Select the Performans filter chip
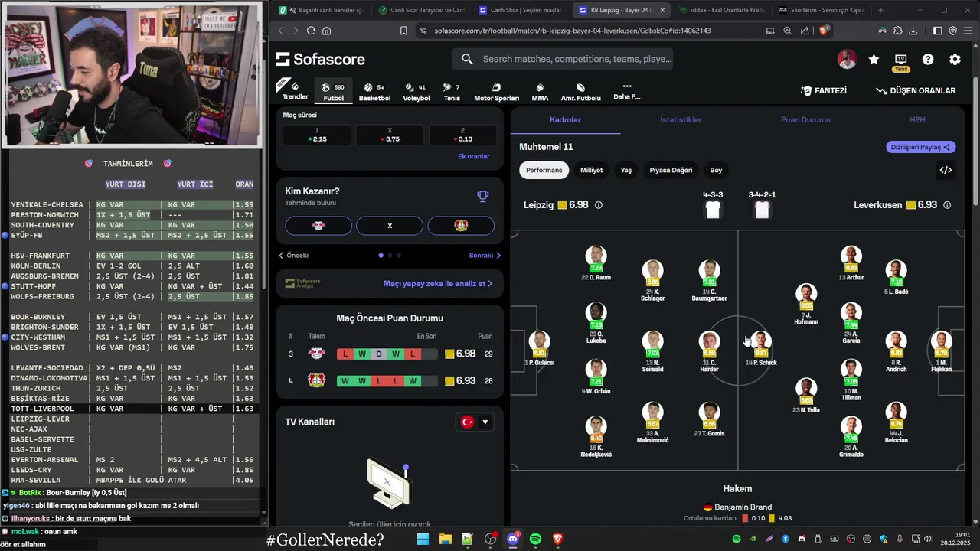The height and width of the screenshot is (551, 980). tap(544, 170)
